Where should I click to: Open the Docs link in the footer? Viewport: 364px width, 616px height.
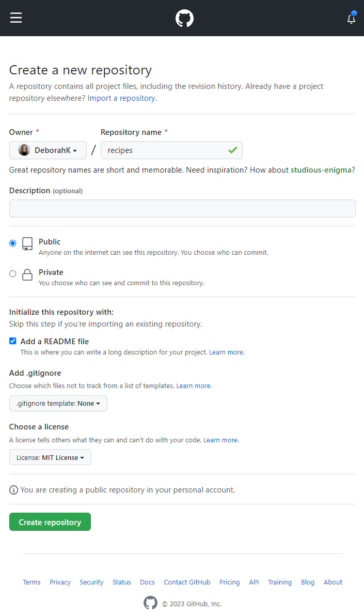(147, 582)
